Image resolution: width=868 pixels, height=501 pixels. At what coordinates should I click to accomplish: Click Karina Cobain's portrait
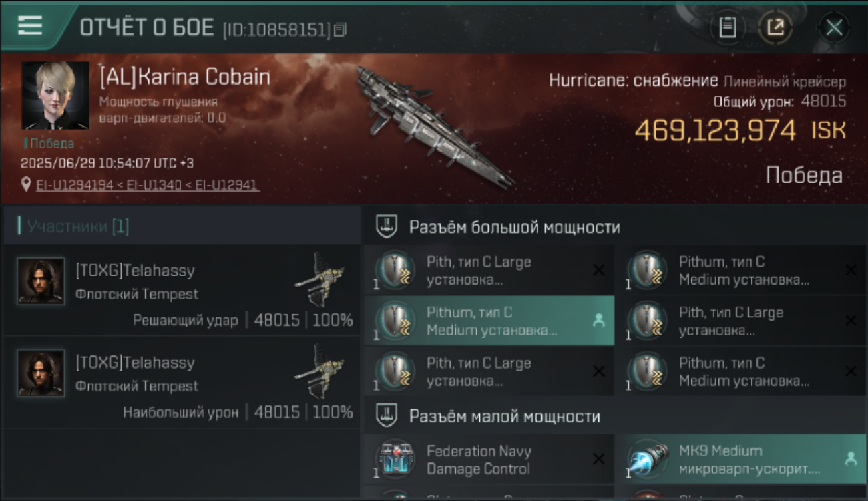55,96
